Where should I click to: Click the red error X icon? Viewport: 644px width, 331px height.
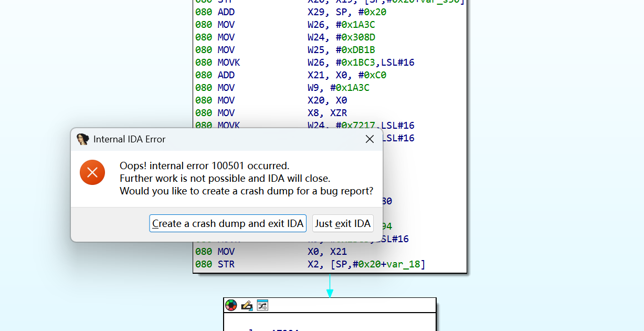92,172
